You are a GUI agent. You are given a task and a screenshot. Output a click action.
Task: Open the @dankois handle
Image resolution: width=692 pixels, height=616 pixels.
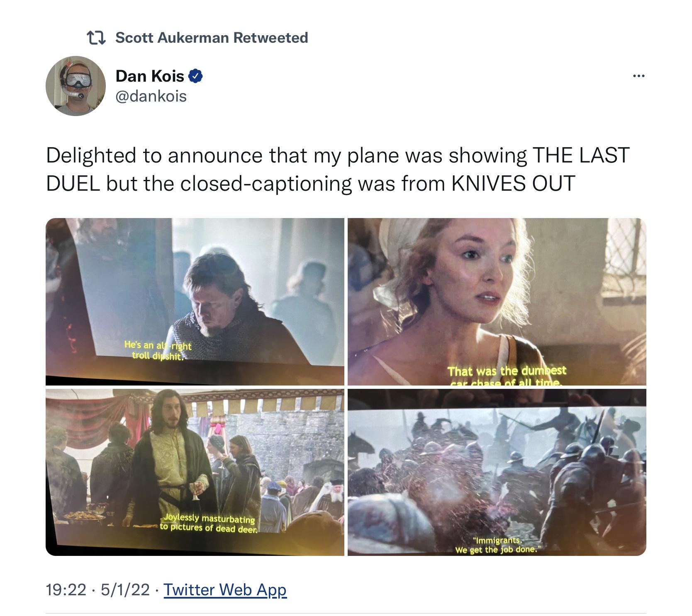click(151, 96)
